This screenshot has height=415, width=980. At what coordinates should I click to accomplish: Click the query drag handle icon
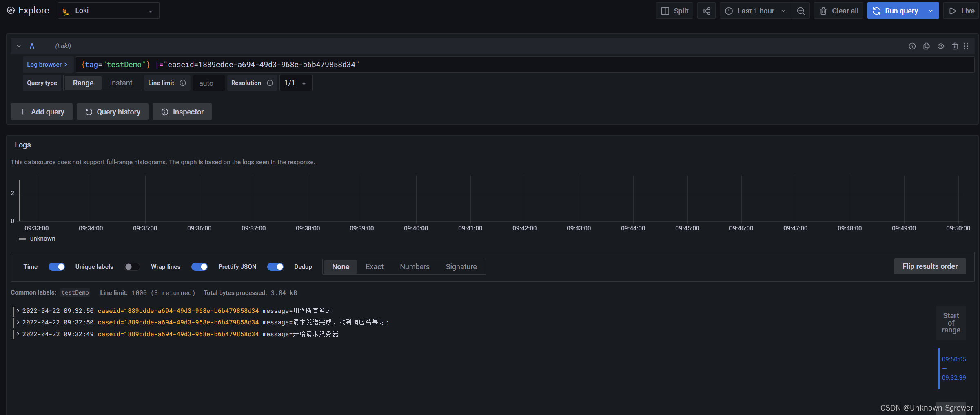tap(966, 46)
